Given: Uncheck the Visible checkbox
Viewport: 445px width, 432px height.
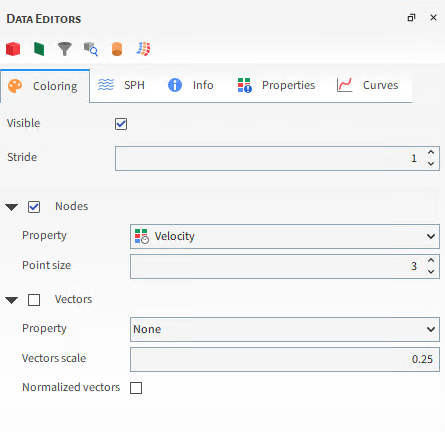Looking at the screenshot, I should click(x=121, y=124).
